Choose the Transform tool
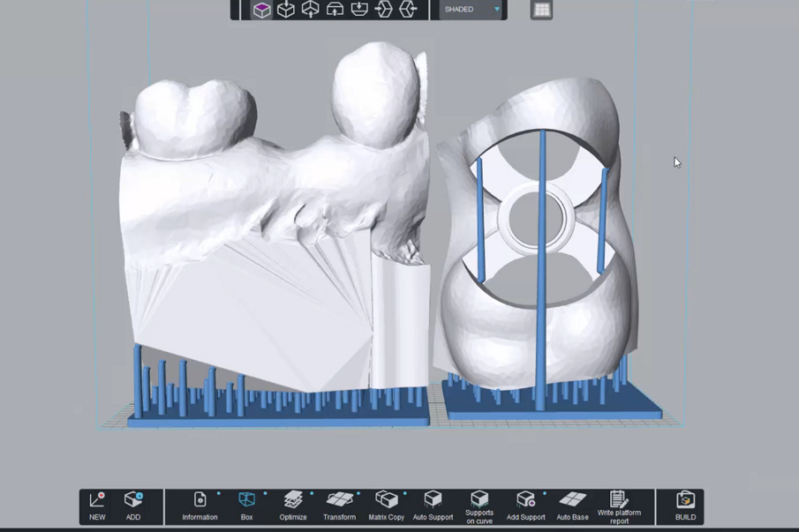This screenshot has width=799, height=532. (x=339, y=506)
